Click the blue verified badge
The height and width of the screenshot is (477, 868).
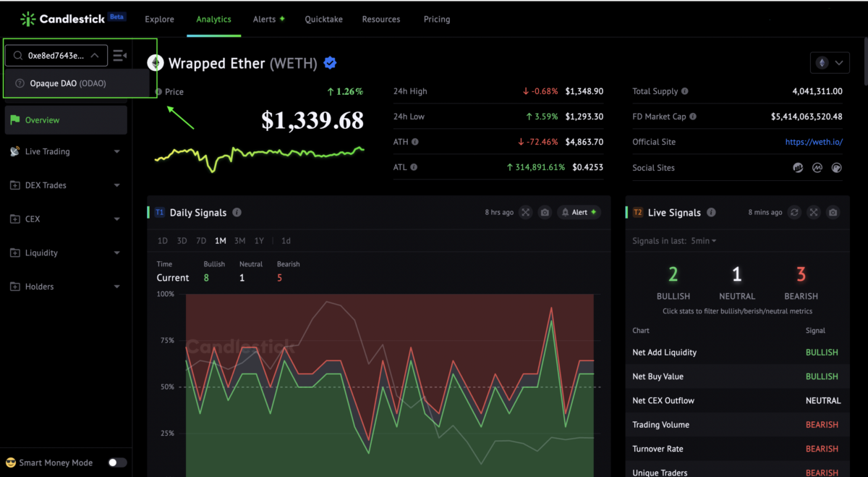click(330, 63)
